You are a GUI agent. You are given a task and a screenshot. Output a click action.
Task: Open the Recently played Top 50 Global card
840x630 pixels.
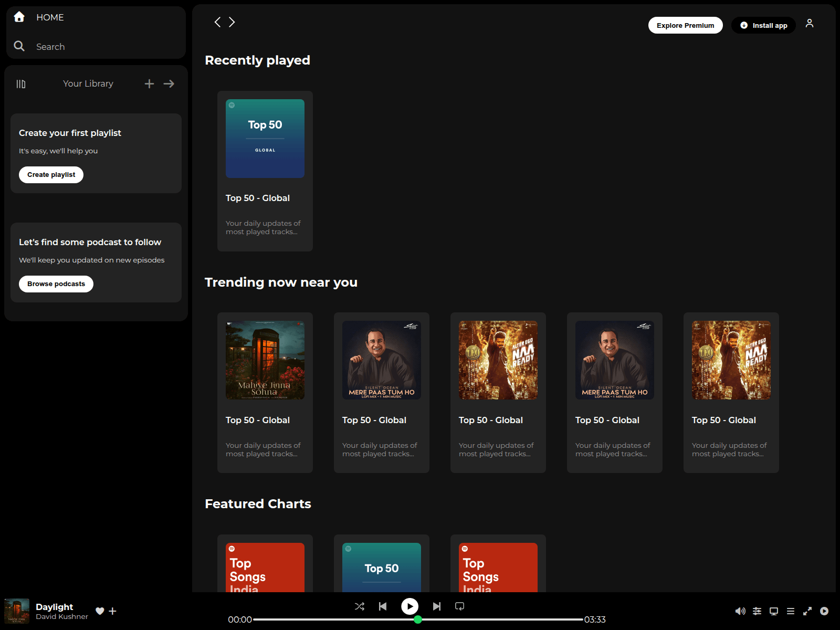(x=265, y=171)
